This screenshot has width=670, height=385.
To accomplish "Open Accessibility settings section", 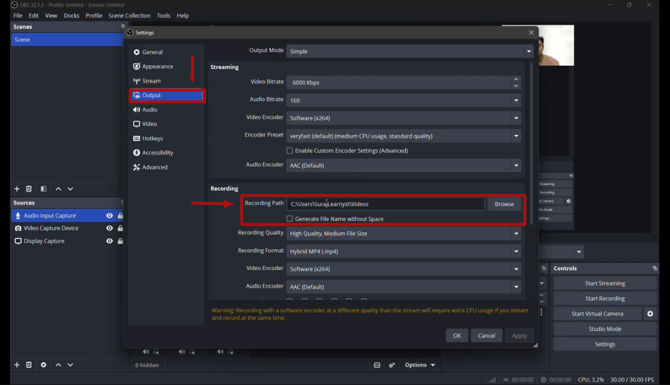I will click(x=153, y=153).
